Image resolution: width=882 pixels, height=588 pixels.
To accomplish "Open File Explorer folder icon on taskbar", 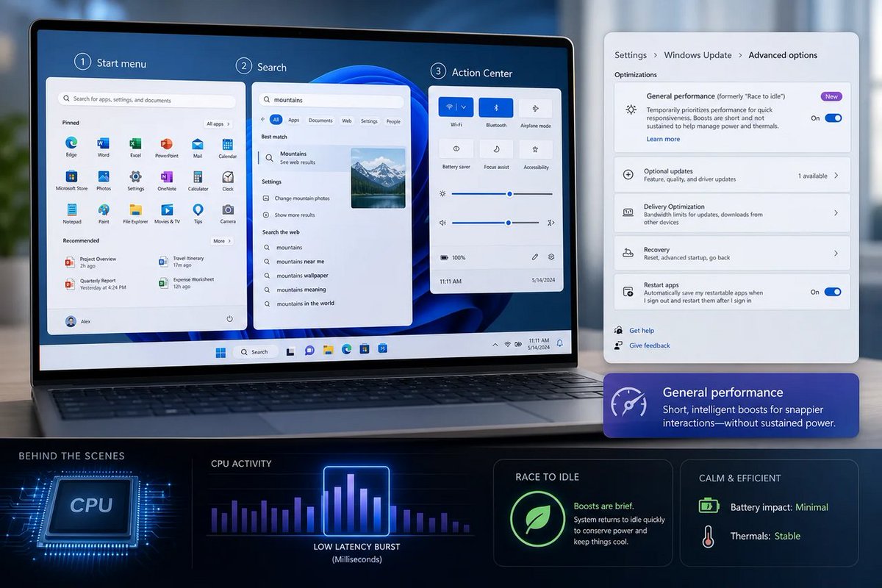I will coord(329,349).
